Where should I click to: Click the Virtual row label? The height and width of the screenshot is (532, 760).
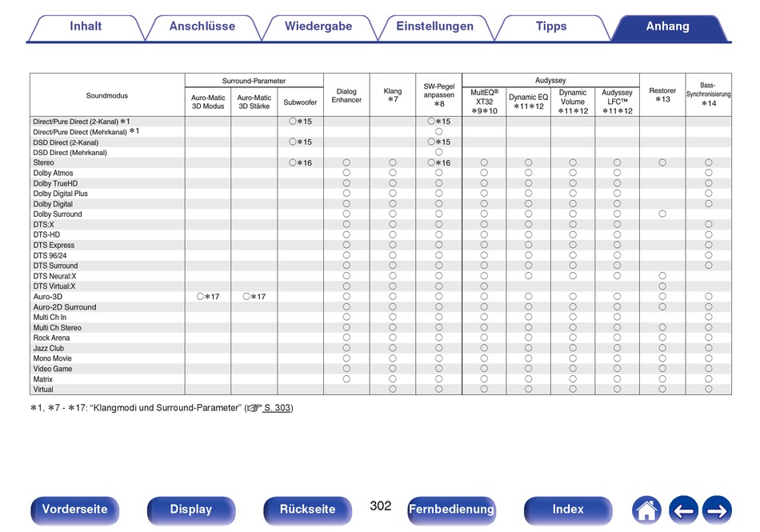[43, 390]
